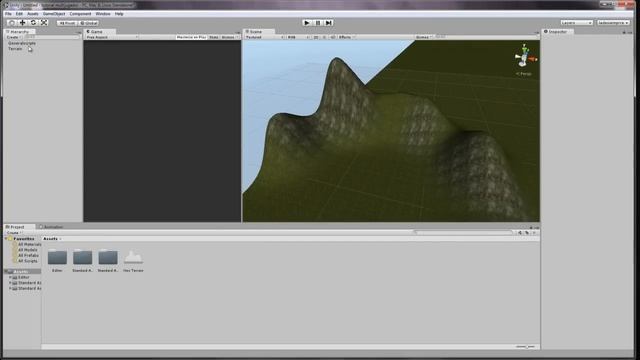The image size is (640, 360).
Task: Select the Scale tool
Action: pos(44,23)
